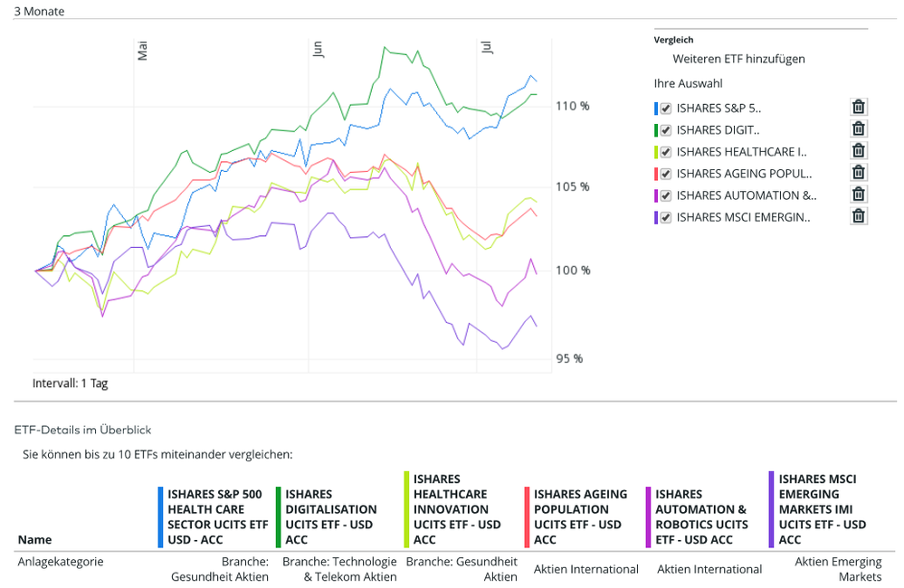Uncheck the ISHARES S&P 5.. checkbox

(x=666, y=108)
